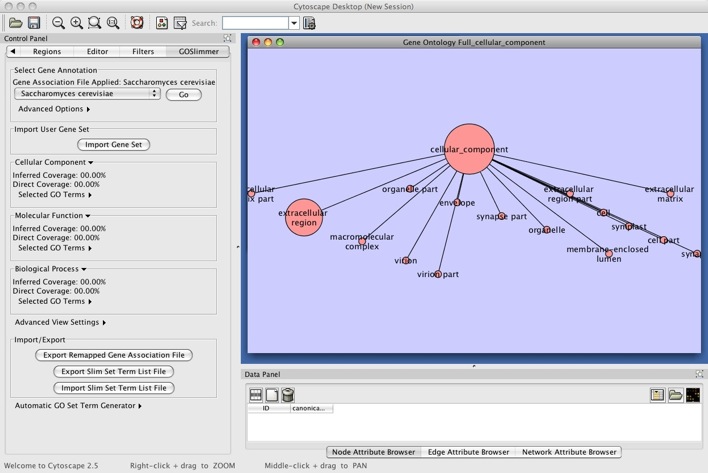708x473 pixels.
Task: Expand the Advanced Options section
Action: pyautogui.click(x=54, y=109)
